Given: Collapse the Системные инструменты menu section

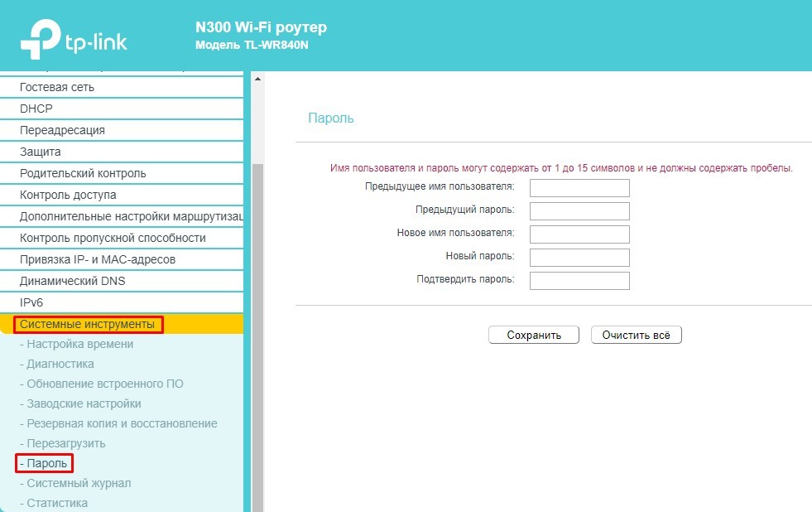Looking at the screenshot, I should pyautogui.click(x=87, y=324).
